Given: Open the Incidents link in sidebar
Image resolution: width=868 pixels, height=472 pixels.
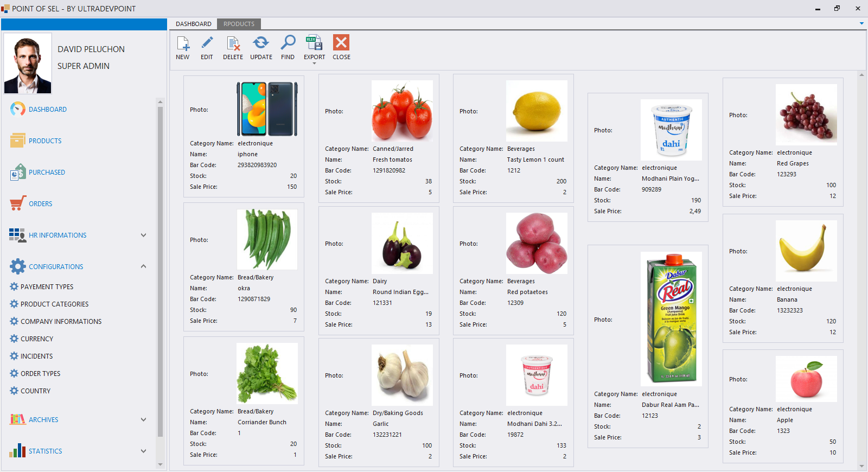Looking at the screenshot, I should coord(36,356).
